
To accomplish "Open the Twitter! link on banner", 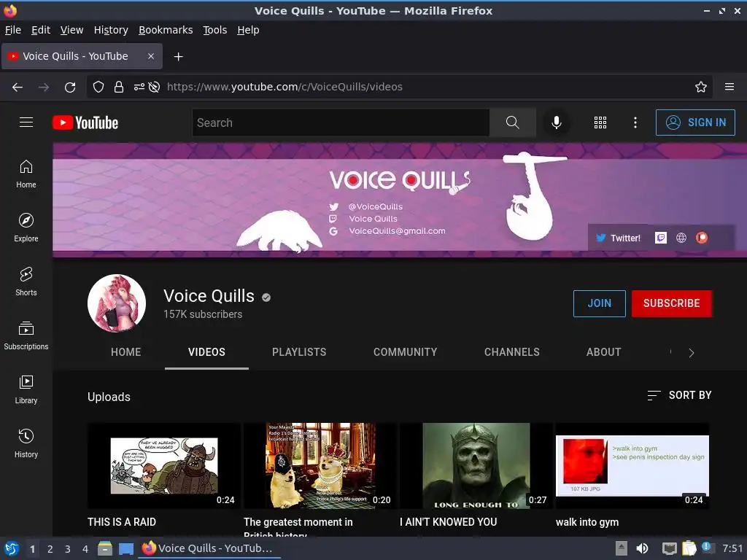I will click(618, 238).
